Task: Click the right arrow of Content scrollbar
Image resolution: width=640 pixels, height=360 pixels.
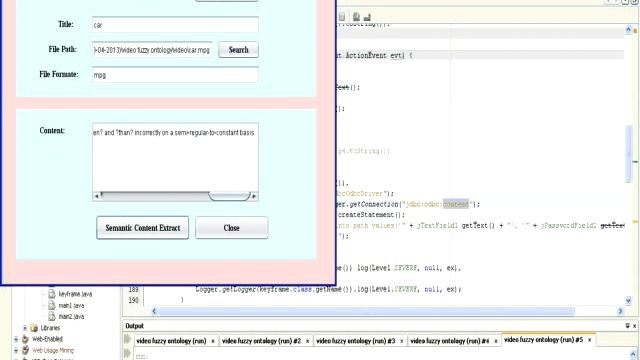Action: (254, 196)
